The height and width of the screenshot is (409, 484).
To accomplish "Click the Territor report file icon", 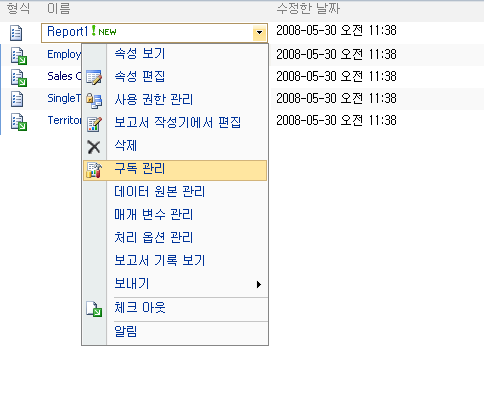I will coord(19,122).
